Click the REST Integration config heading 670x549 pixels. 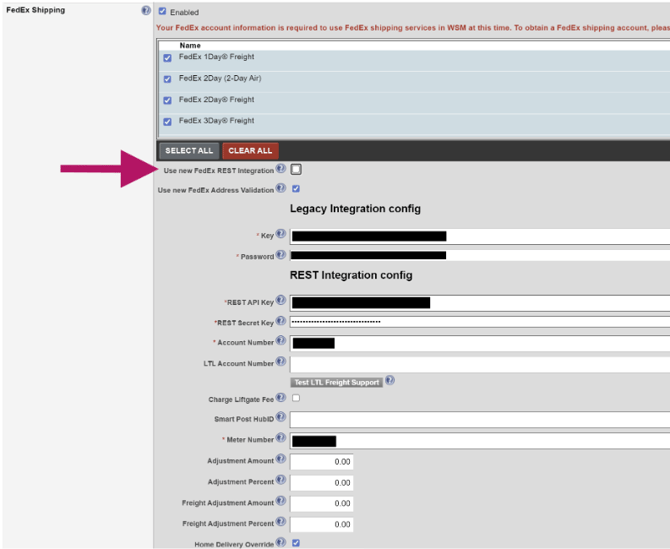(x=351, y=275)
